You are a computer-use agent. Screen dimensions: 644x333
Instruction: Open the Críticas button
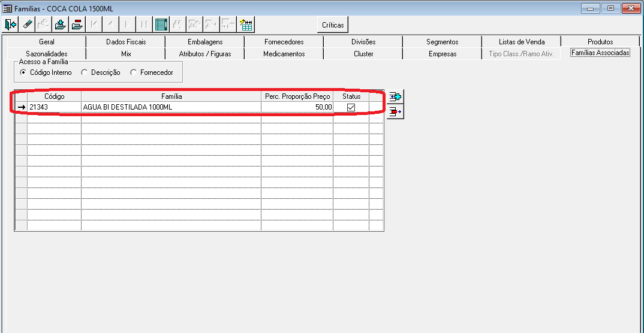click(x=333, y=25)
